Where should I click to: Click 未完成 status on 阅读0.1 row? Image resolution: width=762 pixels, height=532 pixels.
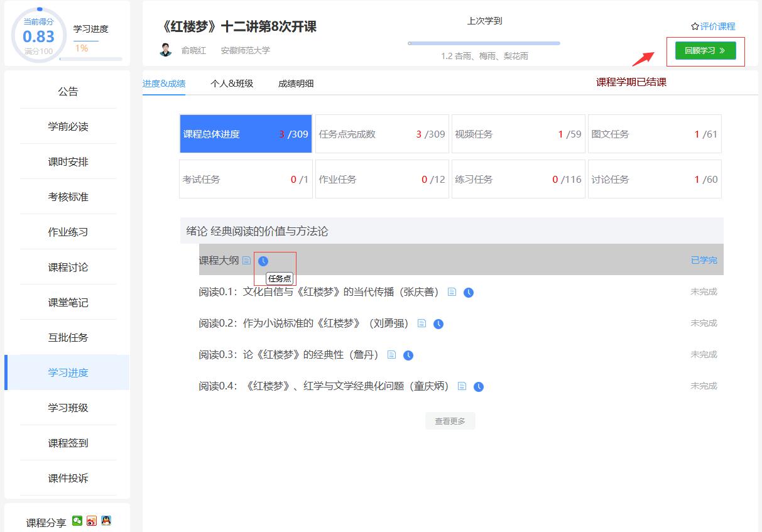click(x=704, y=291)
